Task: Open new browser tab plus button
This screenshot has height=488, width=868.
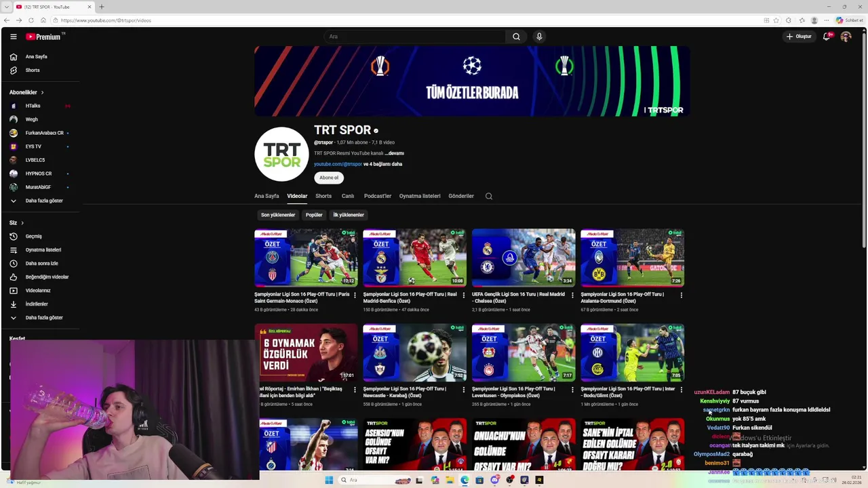Action: 102,7
